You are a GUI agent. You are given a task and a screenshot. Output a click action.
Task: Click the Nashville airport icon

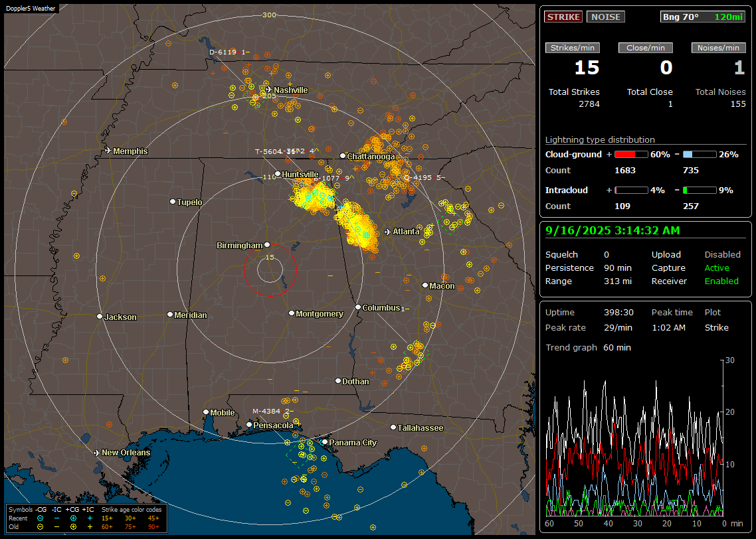click(x=268, y=90)
